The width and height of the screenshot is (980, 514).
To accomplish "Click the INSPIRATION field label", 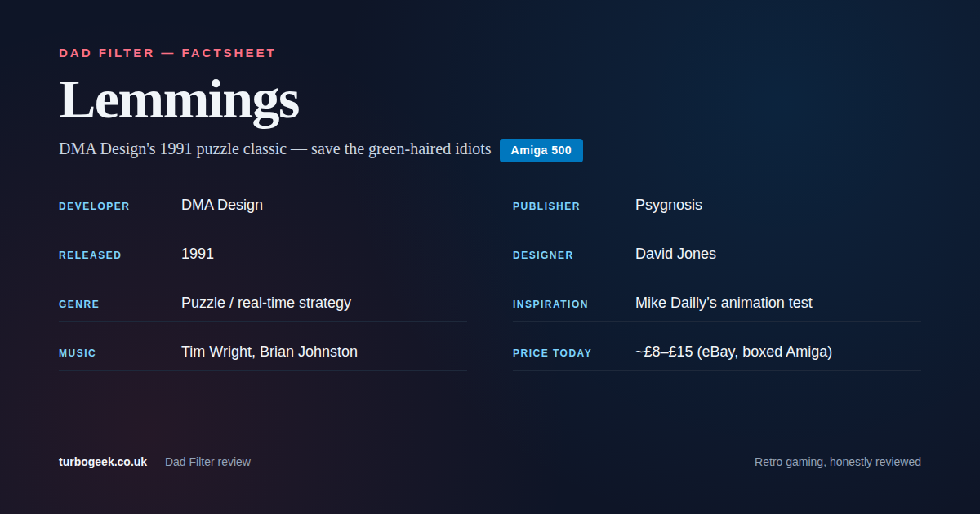I will tap(550, 304).
